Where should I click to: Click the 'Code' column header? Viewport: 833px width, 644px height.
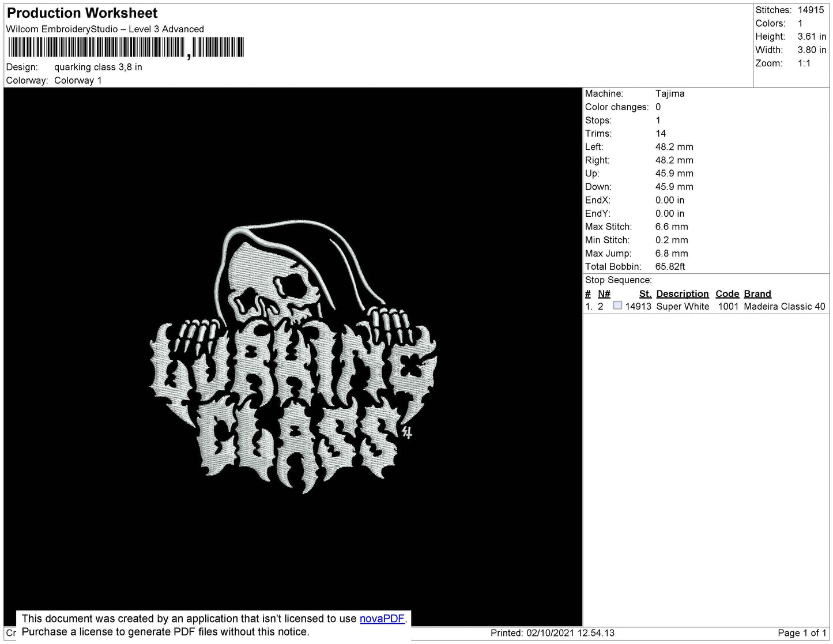pos(727,293)
